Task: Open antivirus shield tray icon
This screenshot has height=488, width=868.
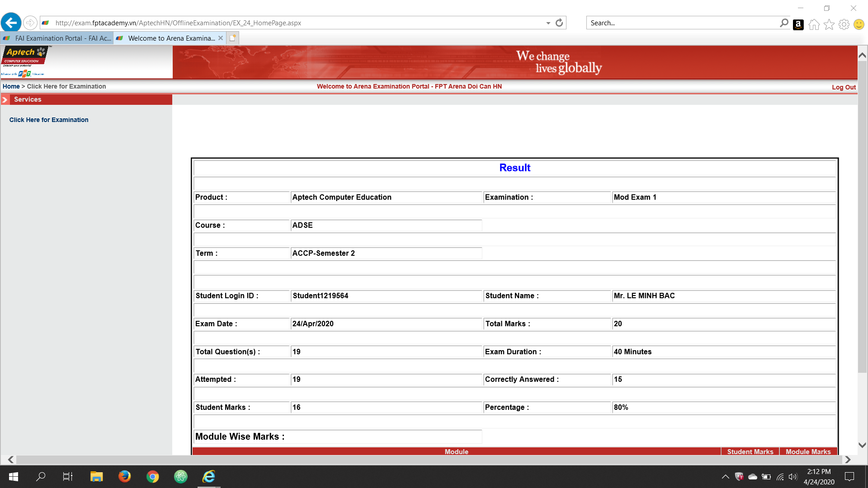Action: [x=739, y=477]
